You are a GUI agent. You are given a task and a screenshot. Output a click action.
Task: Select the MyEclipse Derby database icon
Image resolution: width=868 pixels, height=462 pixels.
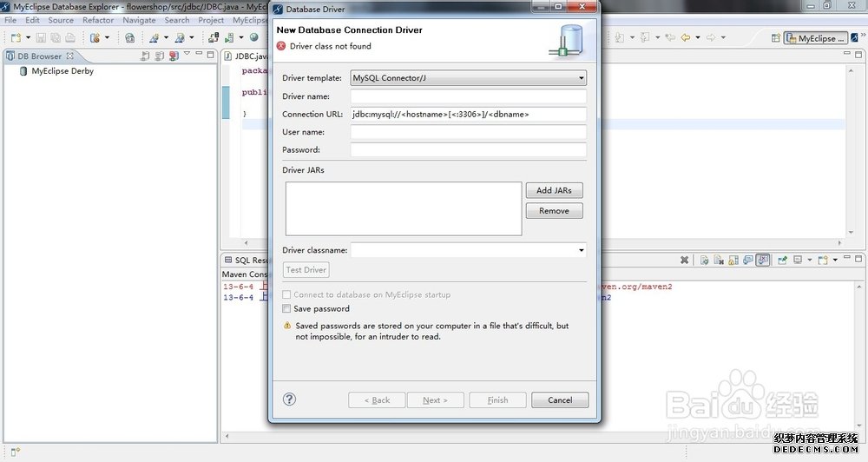pos(23,71)
